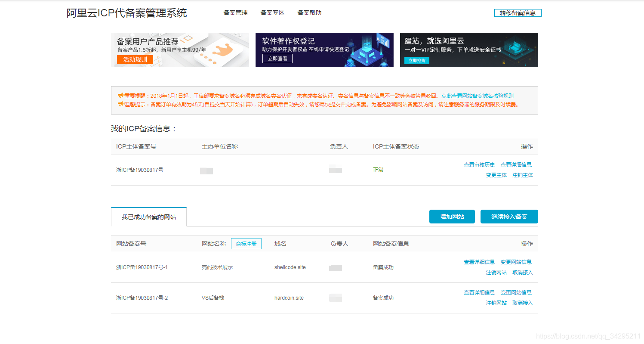
Task: Open the 备案用户产品推荐 banner
Action: [180, 50]
